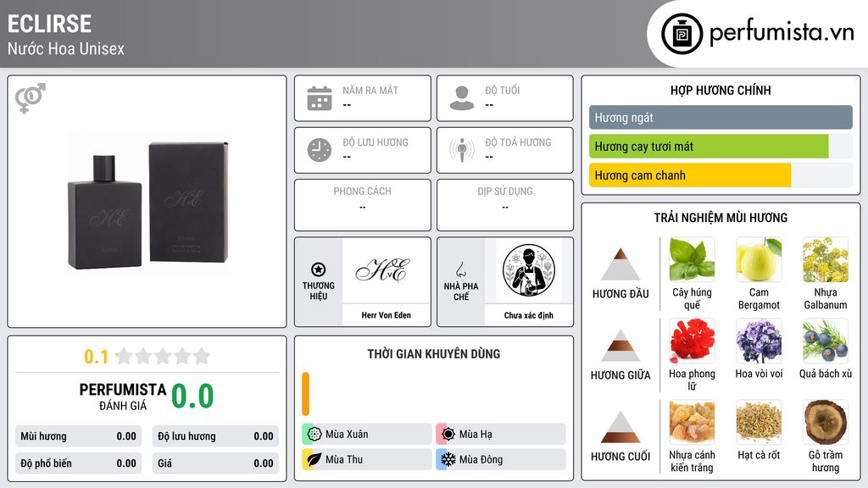This screenshot has height=488, width=868.
Task: Select the Hoa vòi voi note image
Action: pyautogui.click(x=759, y=341)
